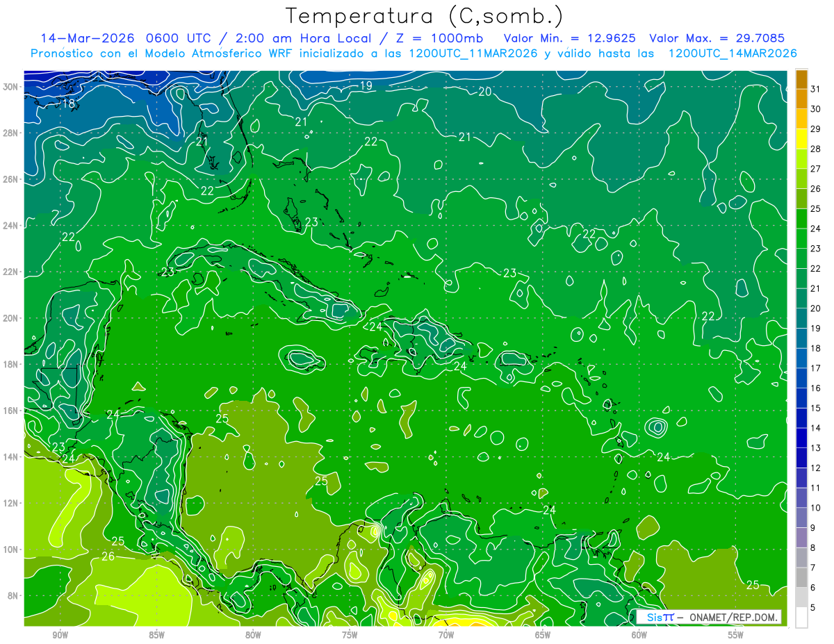Click the '16N' latitude axis label

tap(12, 410)
